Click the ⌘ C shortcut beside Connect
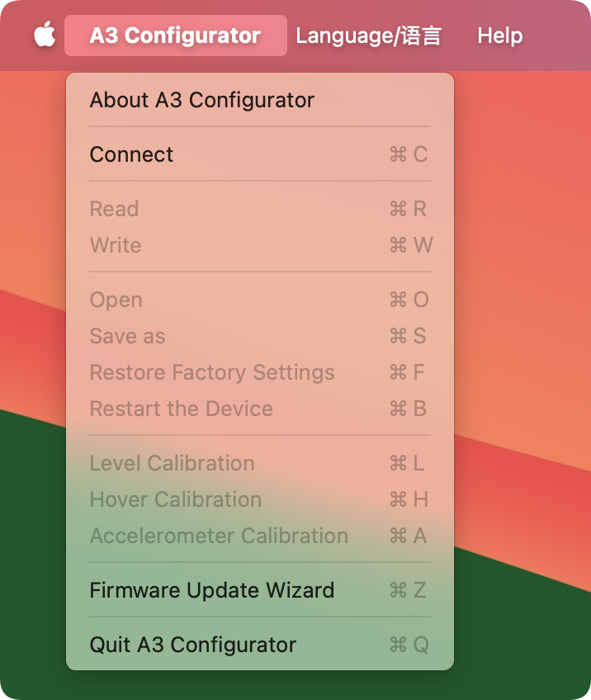 409,154
